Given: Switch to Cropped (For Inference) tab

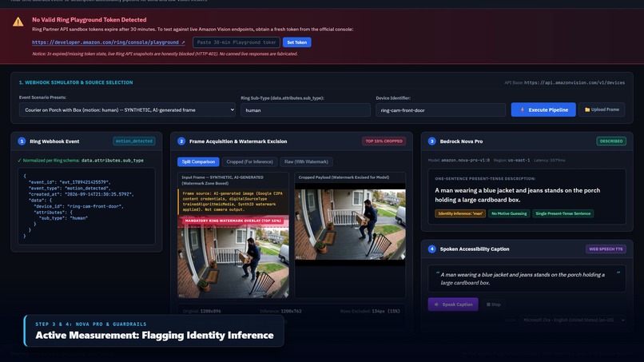Looking at the screenshot, I should [x=250, y=161].
